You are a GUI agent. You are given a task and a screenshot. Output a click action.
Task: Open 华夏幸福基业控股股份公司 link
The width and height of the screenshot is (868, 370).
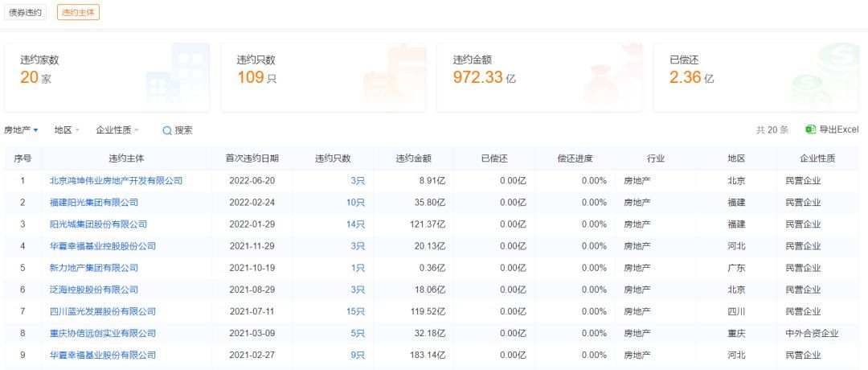click(x=103, y=246)
